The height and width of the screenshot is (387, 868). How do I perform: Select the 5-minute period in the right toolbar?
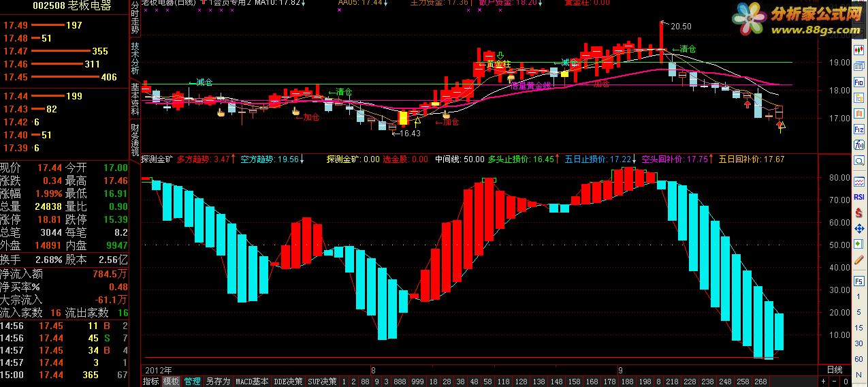pos(859,312)
